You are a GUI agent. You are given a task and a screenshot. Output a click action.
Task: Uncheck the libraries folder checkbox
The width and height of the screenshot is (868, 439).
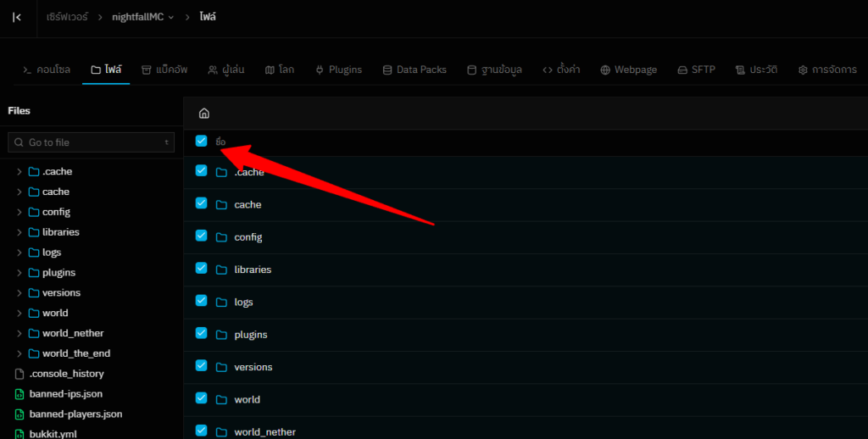click(x=201, y=268)
